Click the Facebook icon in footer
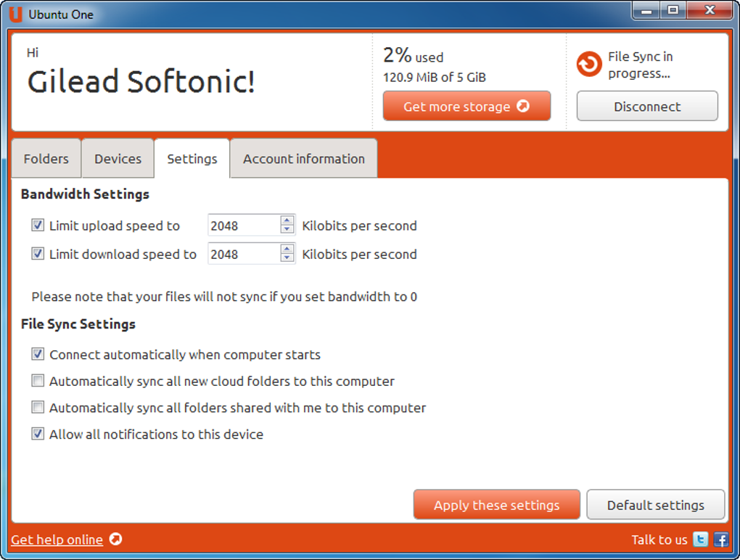 pyautogui.click(x=720, y=539)
